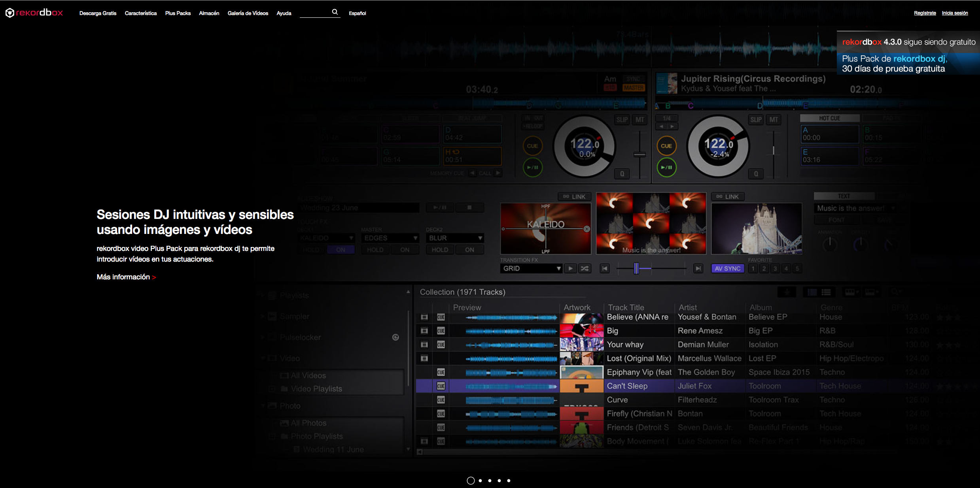This screenshot has height=488, width=980.
Task: Open the EDGES master effect dropdown
Action: (x=390, y=238)
